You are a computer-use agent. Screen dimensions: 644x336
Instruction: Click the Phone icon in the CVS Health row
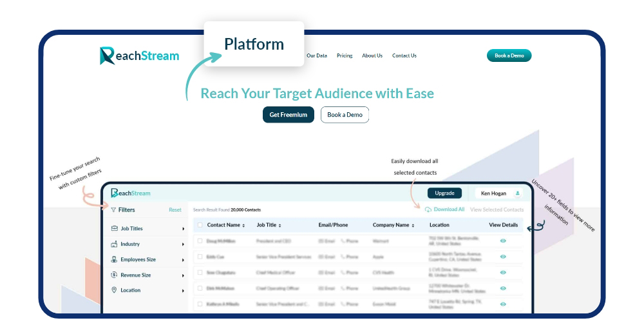pos(343,272)
